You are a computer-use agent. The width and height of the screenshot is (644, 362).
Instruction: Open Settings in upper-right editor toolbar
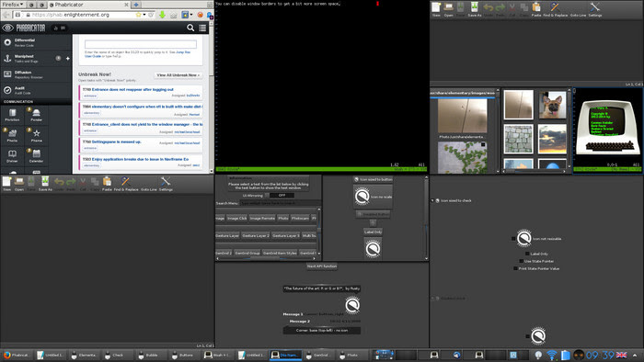coord(594,9)
